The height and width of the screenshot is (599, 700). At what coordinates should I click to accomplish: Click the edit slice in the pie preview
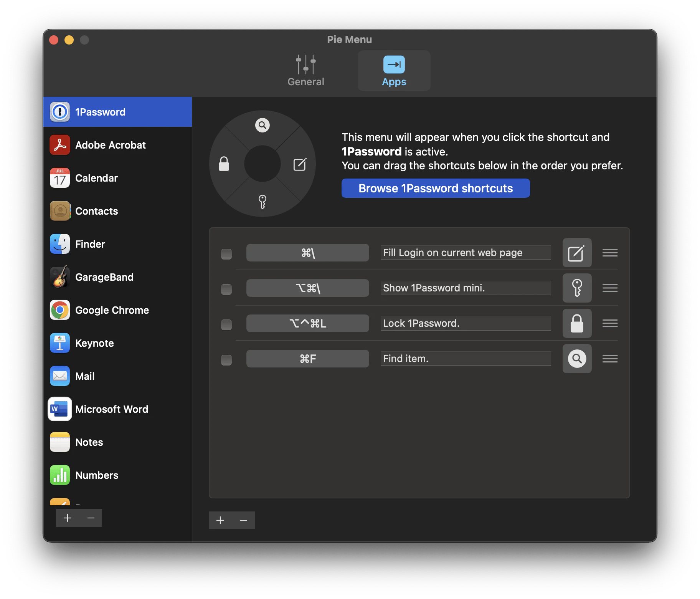(x=300, y=164)
